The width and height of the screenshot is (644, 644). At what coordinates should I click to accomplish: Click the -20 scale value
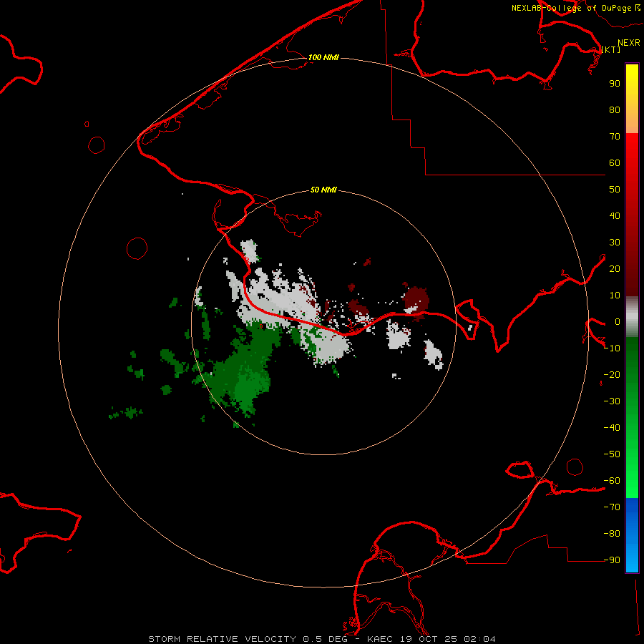612,374
